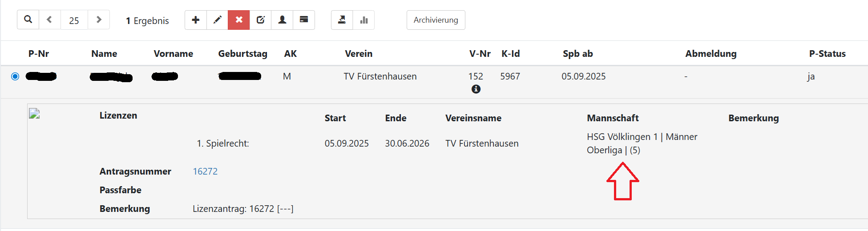Click the person silhouette icon
Viewport: 868px width, 231px height.
coord(283,20)
